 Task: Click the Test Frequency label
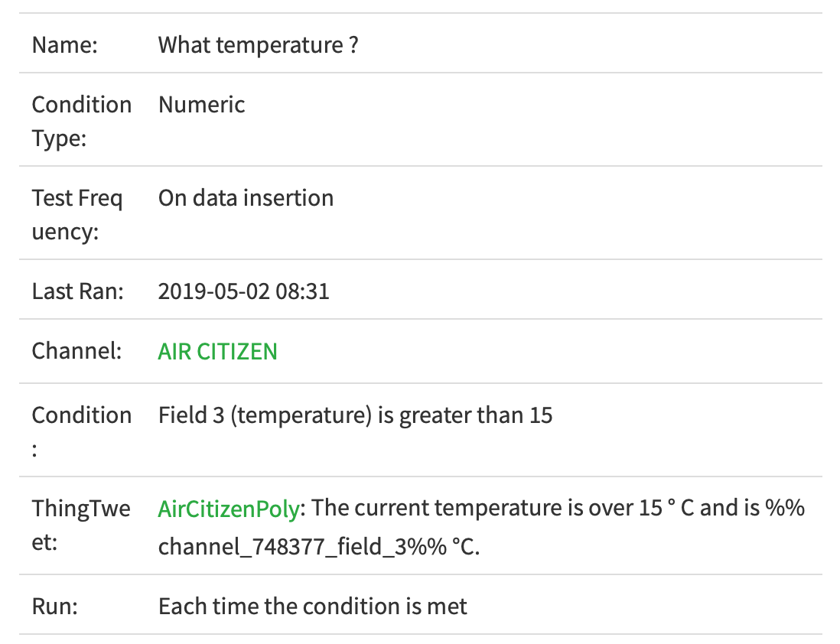pyautogui.click(x=77, y=214)
